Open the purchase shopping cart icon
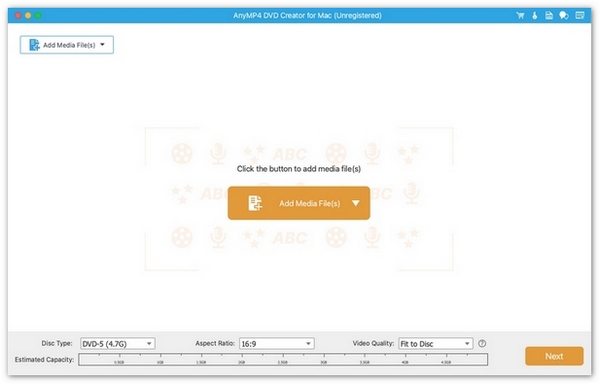Screen dimensions: 600x384 pos(520,16)
